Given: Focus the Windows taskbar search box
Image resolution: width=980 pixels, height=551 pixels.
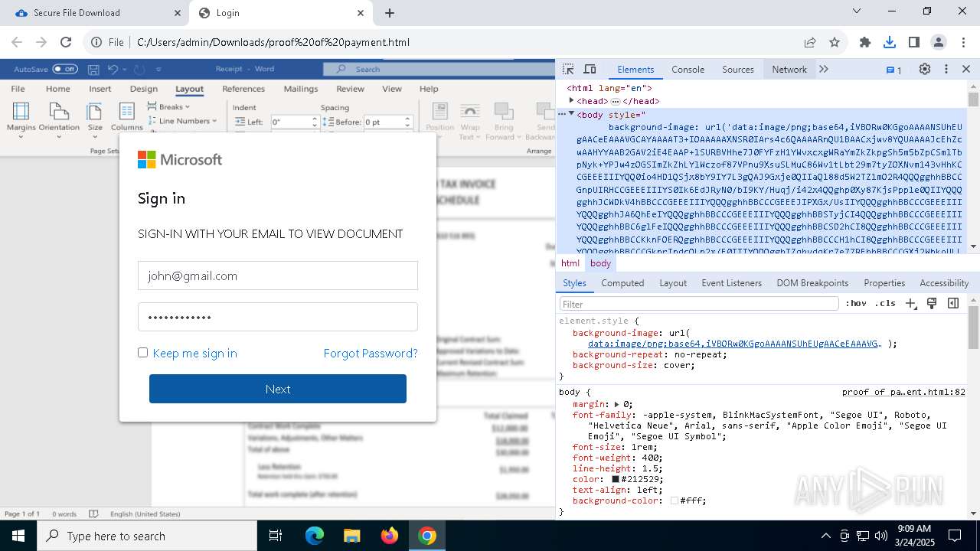Looking at the screenshot, I should (145, 536).
